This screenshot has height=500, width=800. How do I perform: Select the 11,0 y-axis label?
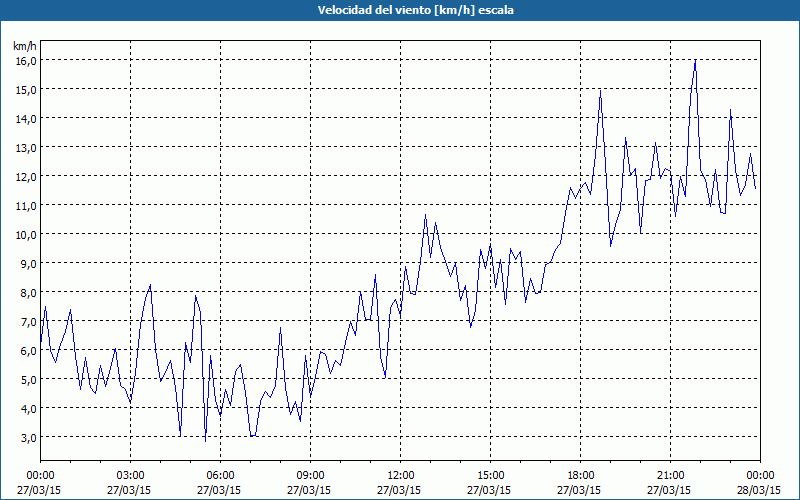click(x=26, y=206)
